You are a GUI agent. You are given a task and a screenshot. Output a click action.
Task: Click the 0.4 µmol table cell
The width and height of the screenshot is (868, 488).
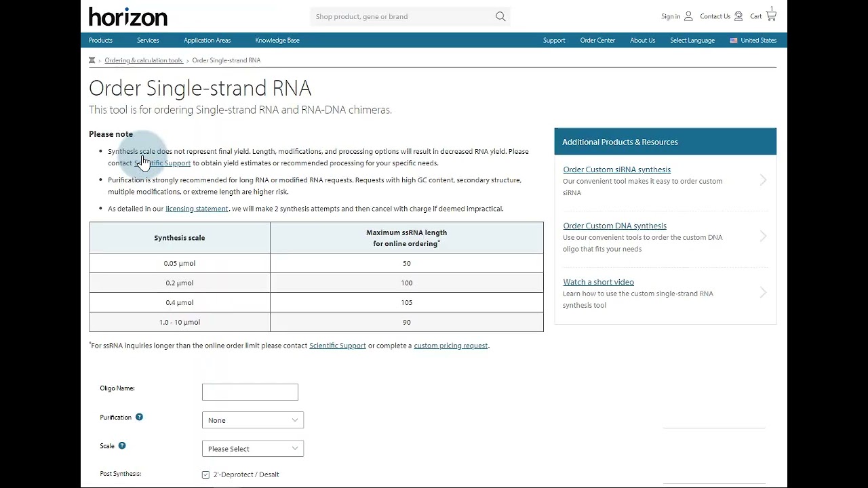(180, 302)
